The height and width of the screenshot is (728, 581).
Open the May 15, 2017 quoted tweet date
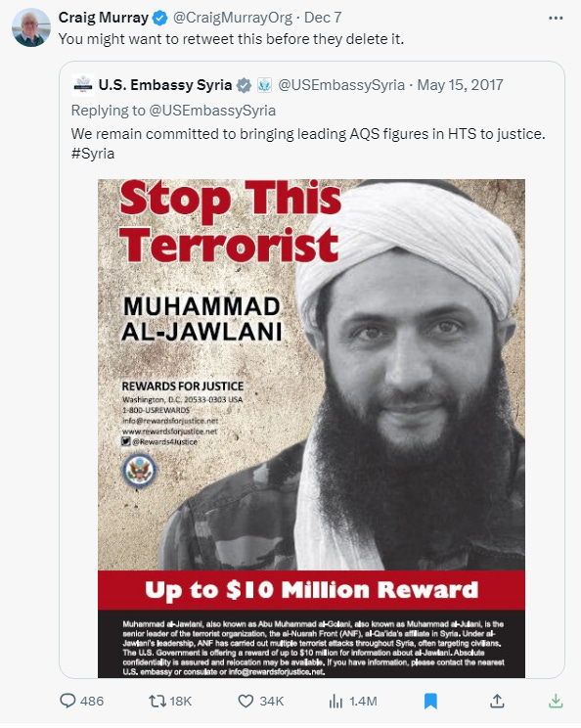click(460, 85)
